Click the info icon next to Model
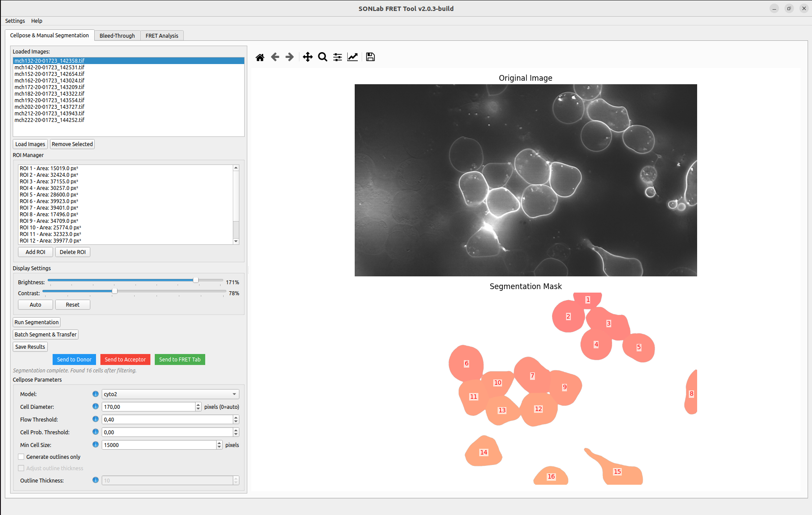This screenshot has height=515, width=812. pyautogui.click(x=96, y=394)
